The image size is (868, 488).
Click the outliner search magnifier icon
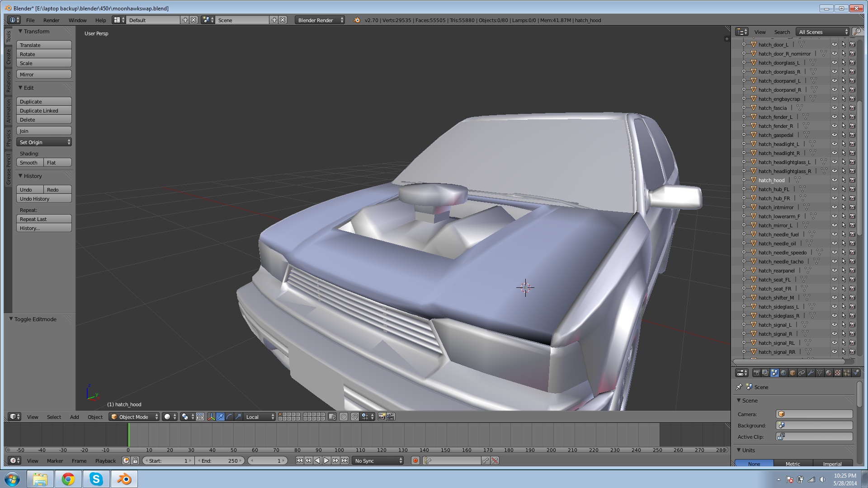point(856,32)
